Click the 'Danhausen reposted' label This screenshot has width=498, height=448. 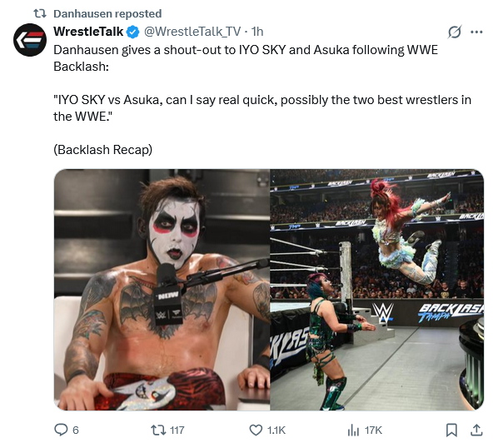107,13
